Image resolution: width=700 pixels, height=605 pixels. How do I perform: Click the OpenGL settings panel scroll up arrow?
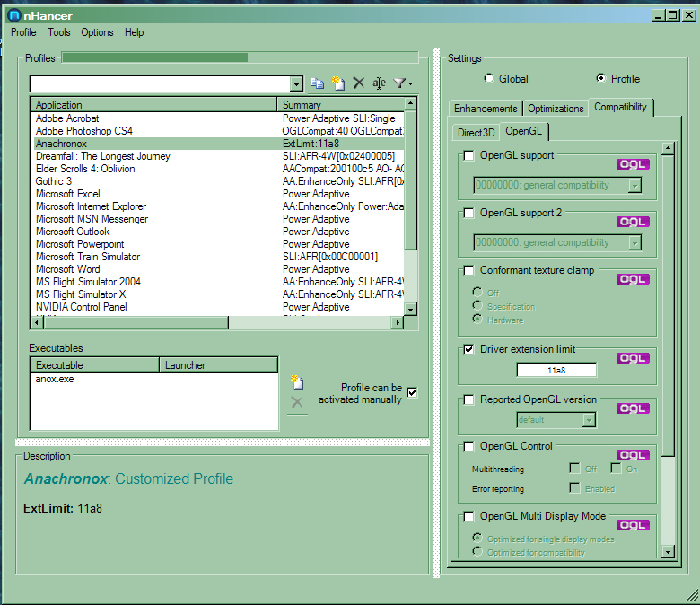click(668, 148)
